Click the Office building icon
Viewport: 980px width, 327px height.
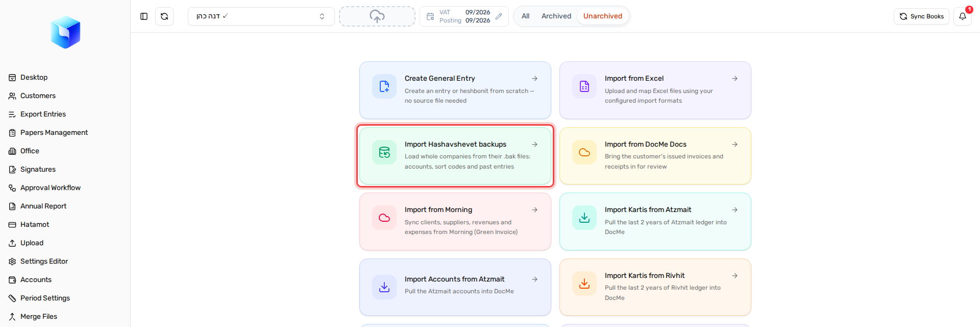[x=12, y=151]
